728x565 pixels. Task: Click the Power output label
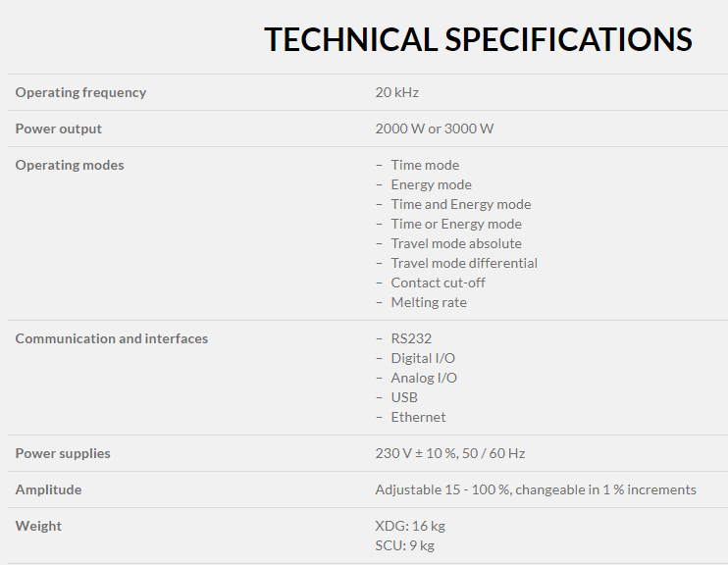tap(58, 128)
